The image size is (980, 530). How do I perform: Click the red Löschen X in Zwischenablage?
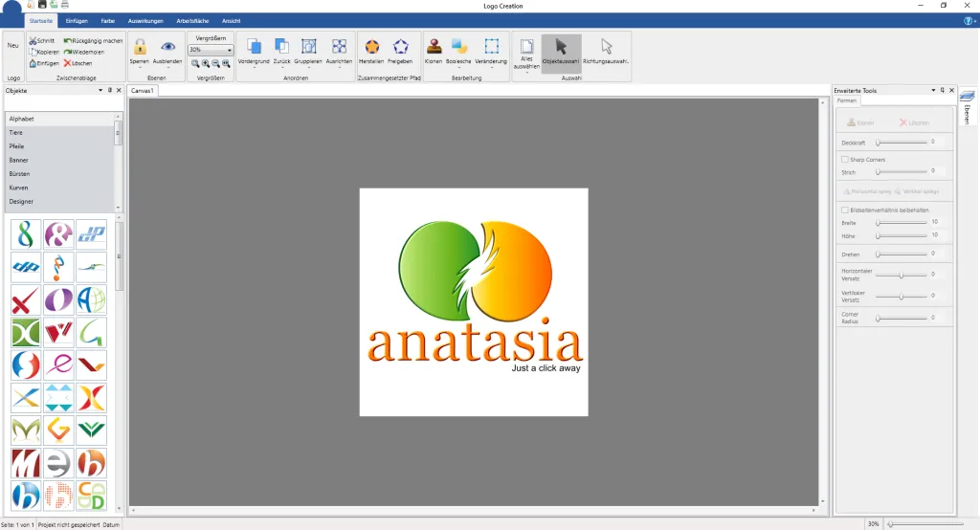(x=68, y=63)
